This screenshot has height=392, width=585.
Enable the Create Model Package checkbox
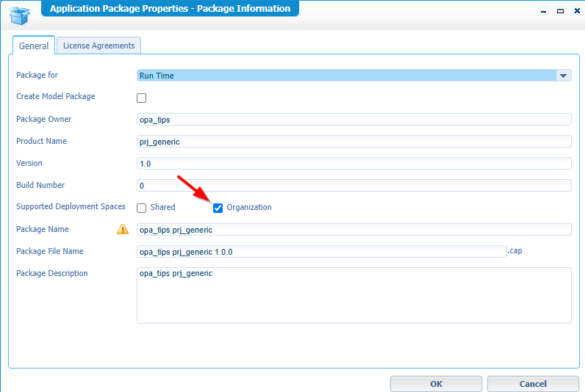[142, 98]
